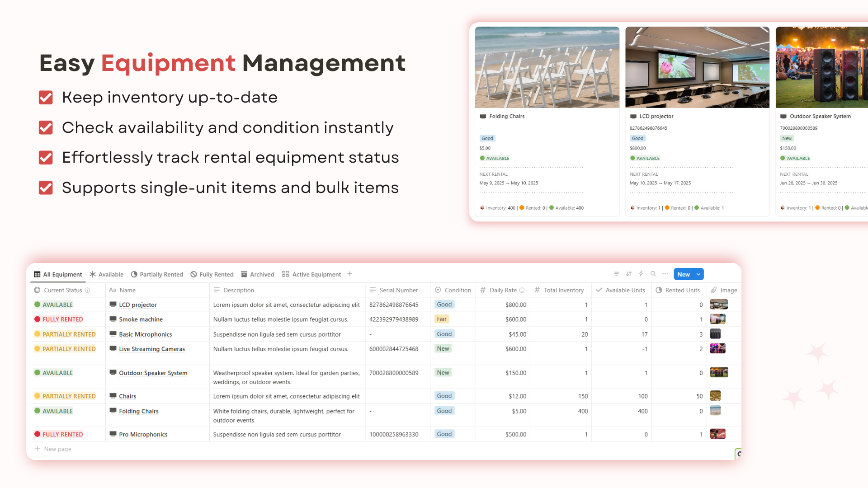
Task: Open the New condition tag for Live Streaming Cameras
Action: [x=443, y=348]
